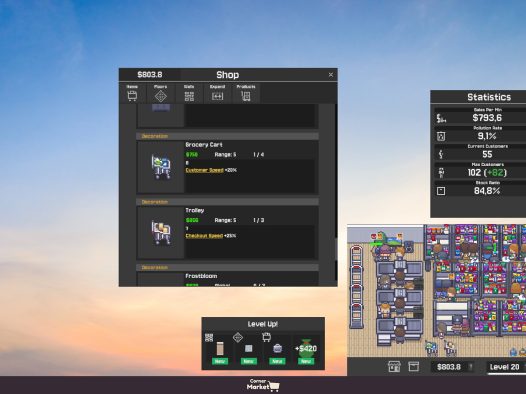
Task: Click the diamond floor icon in Level Up panel
Action: (x=238, y=337)
